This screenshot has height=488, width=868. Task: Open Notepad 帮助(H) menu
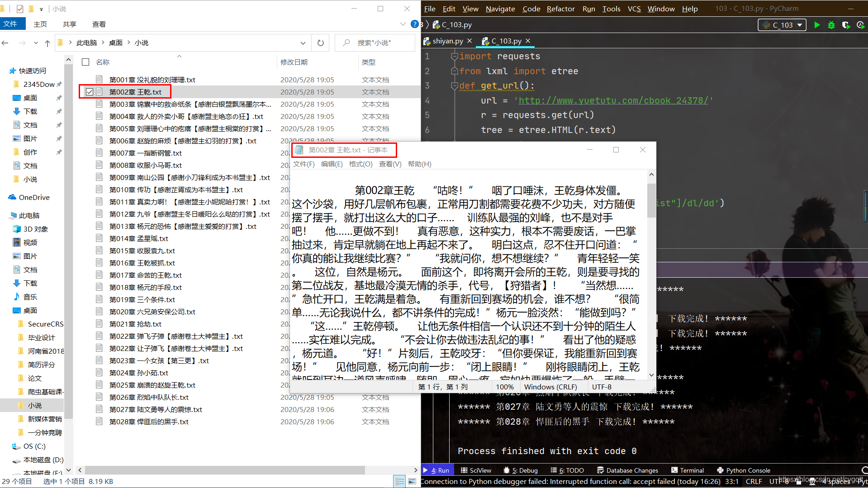point(419,164)
